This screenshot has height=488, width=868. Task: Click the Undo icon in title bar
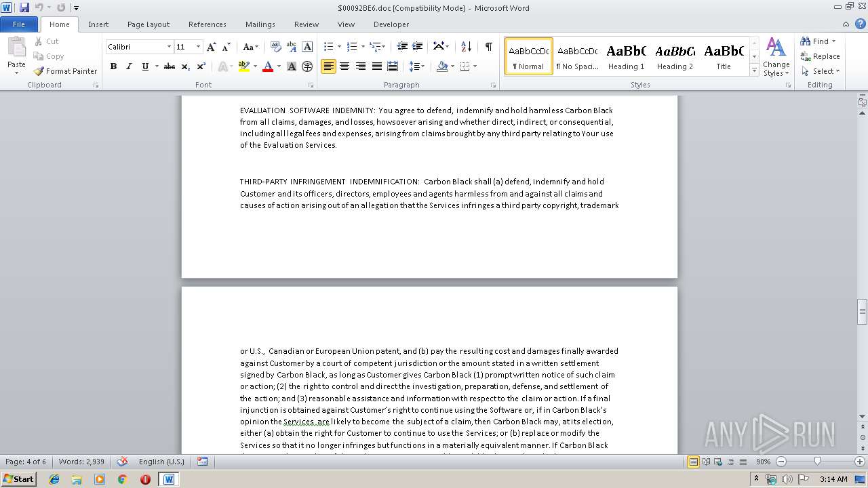pyautogui.click(x=39, y=7)
